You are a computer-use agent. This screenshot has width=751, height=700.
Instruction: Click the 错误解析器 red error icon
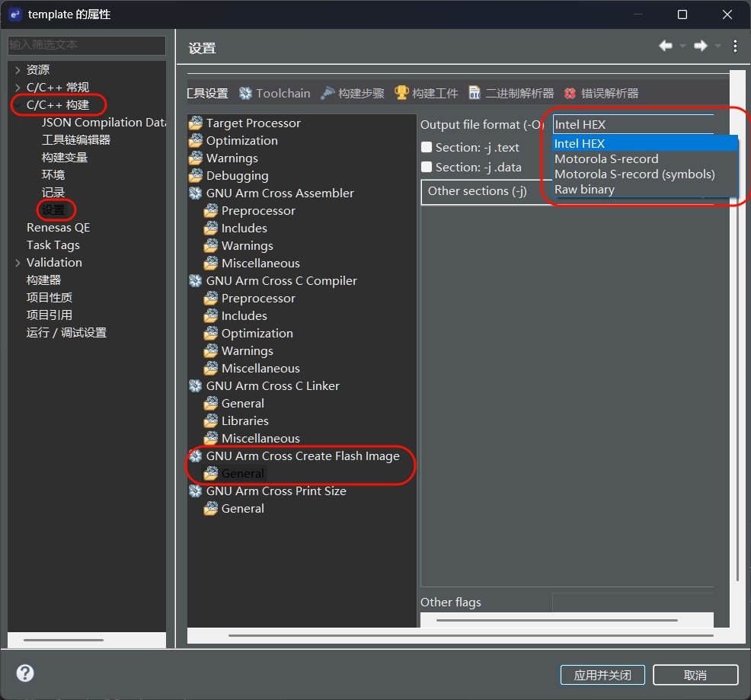click(x=570, y=94)
